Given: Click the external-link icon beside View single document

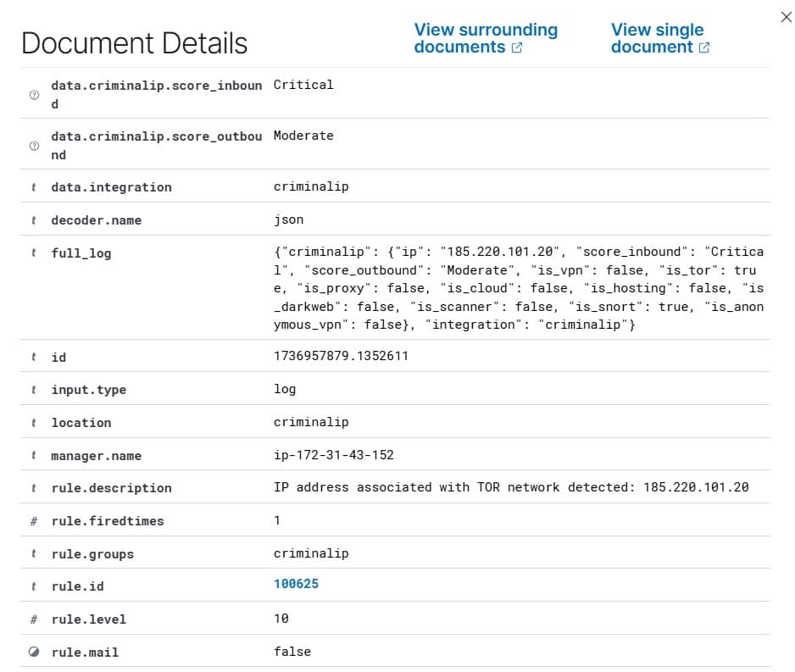Looking at the screenshot, I should tap(704, 48).
